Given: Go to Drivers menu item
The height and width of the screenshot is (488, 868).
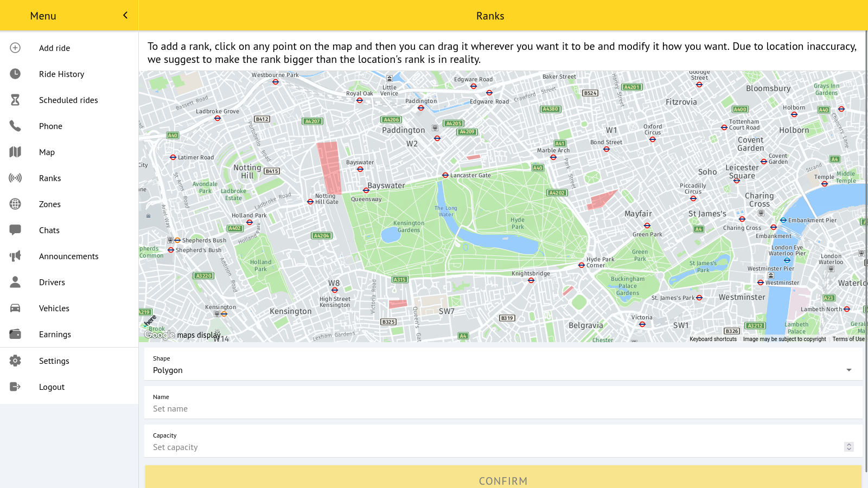Looking at the screenshot, I should (x=52, y=282).
